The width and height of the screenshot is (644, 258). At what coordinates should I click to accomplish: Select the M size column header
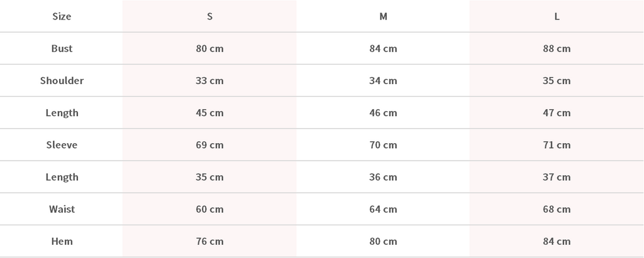pos(383,16)
